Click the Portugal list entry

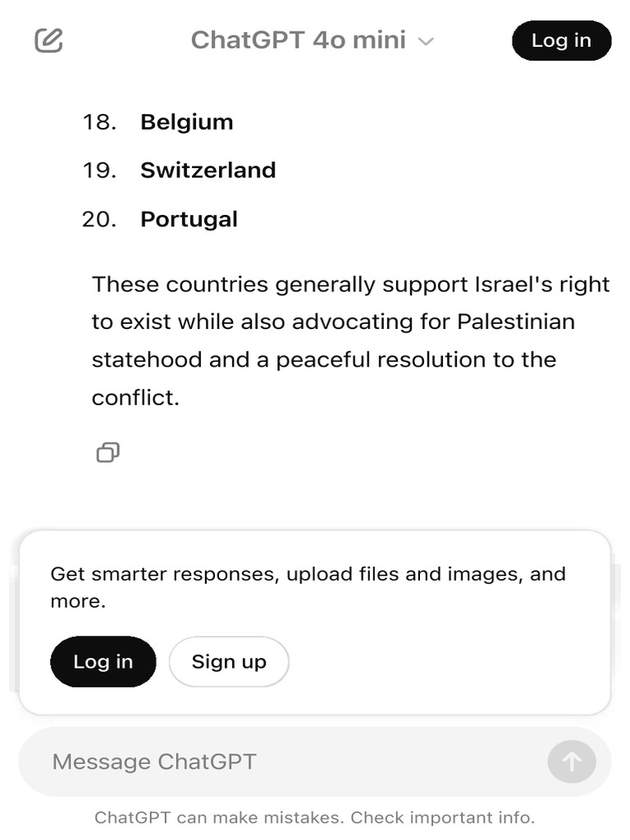tap(189, 220)
